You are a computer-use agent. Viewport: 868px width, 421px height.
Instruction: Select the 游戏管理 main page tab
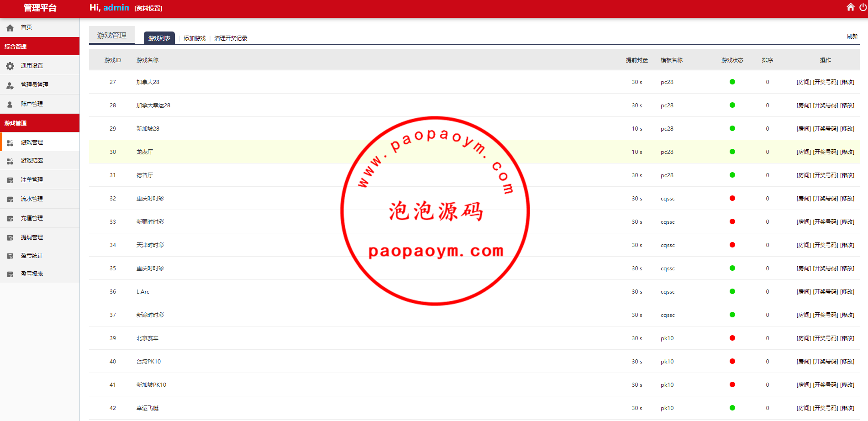tap(112, 35)
